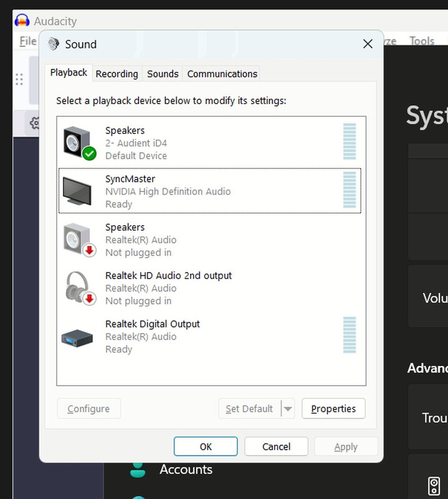Click the Apply button
Image resolution: width=448 pixels, height=499 pixels.
(346, 447)
